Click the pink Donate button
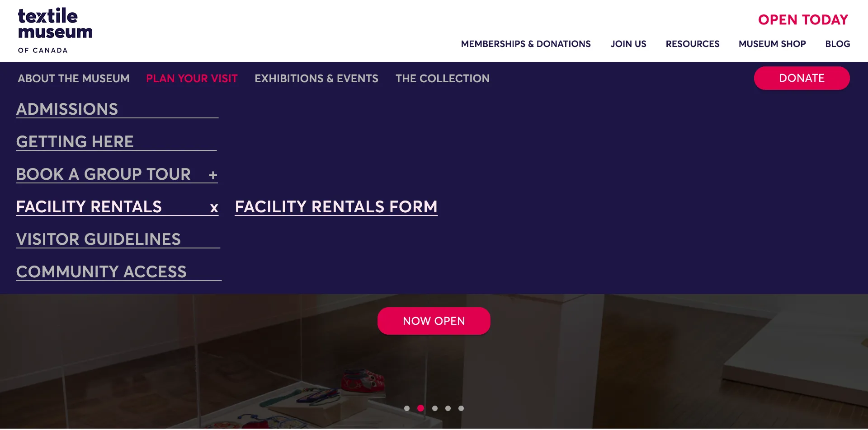This screenshot has width=868, height=430. [802, 78]
